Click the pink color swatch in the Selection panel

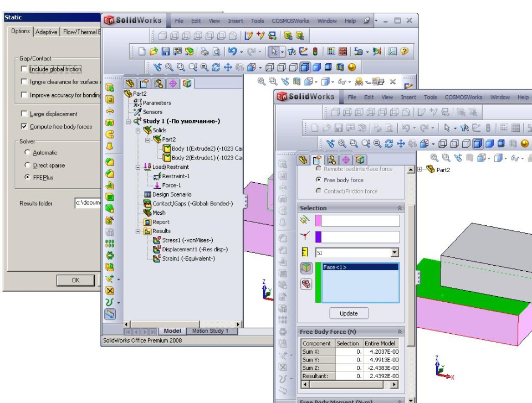point(318,221)
